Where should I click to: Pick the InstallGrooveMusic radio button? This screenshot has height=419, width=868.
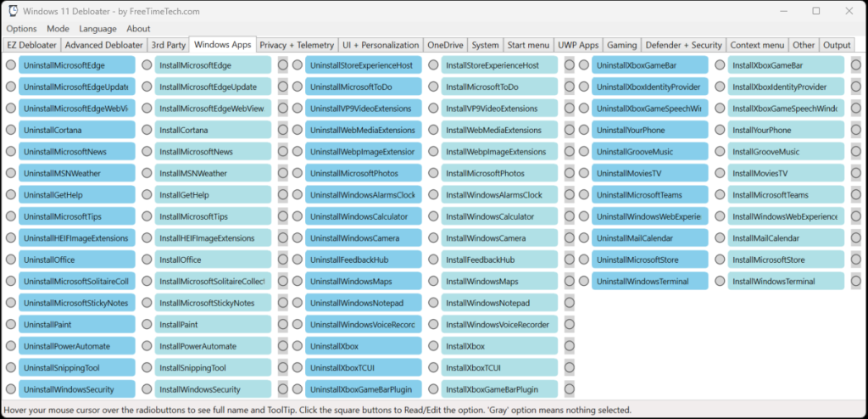coord(720,152)
